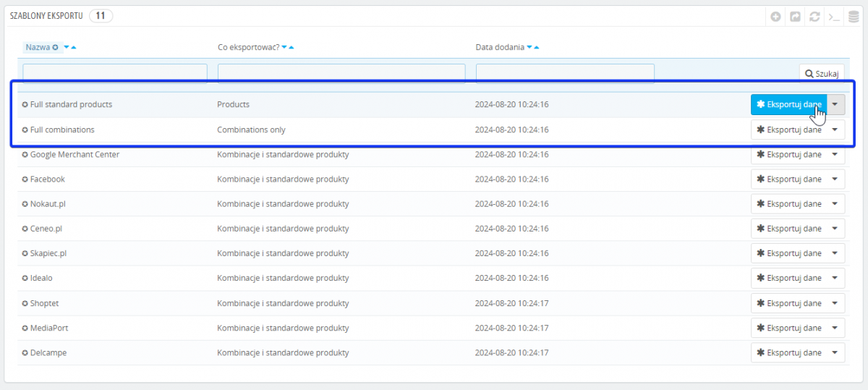Viewport: 868px width, 390px height.
Task: Click the export list arrow icon
Action: point(795,16)
